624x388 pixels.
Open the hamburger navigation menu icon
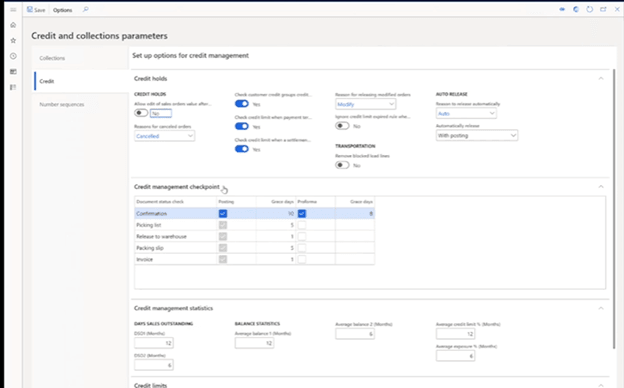(13, 10)
